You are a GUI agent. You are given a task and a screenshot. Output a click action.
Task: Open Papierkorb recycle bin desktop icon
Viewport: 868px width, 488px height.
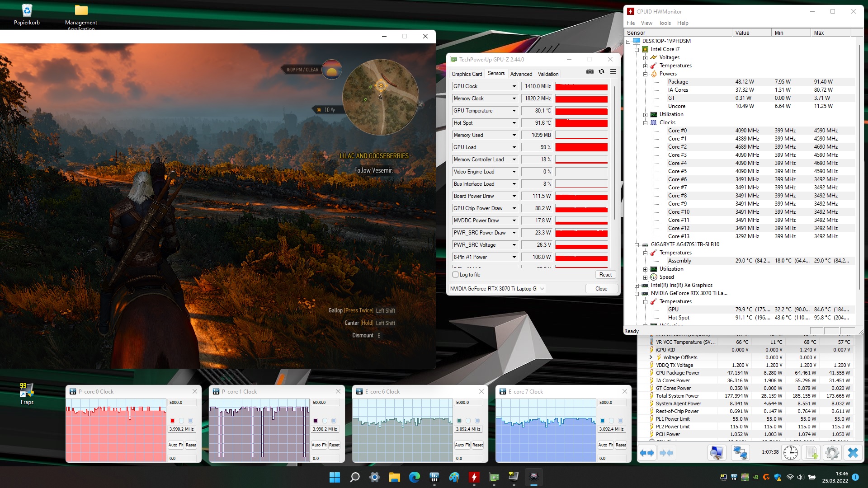click(27, 14)
